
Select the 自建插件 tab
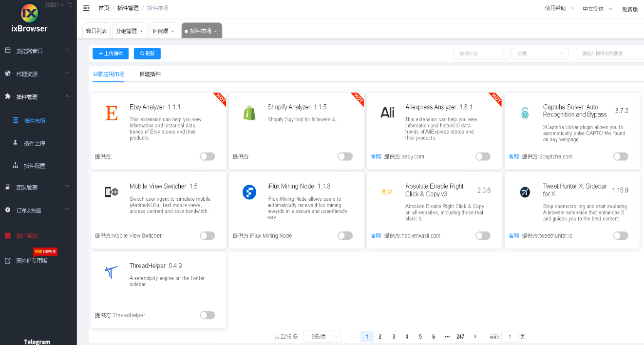pyautogui.click(x=150, y=74)
